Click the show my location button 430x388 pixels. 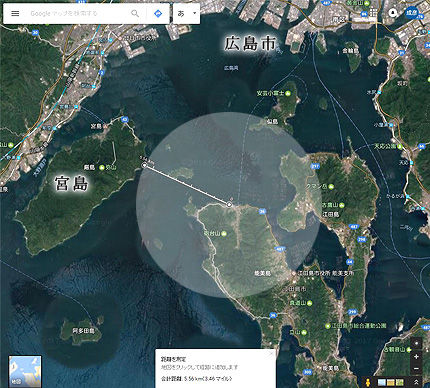(416, 344)
